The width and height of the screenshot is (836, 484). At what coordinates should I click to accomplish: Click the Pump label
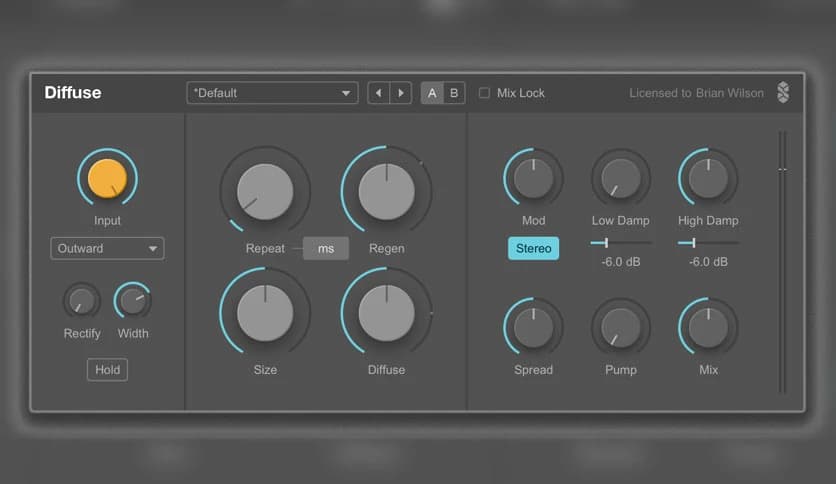point(621,370)
